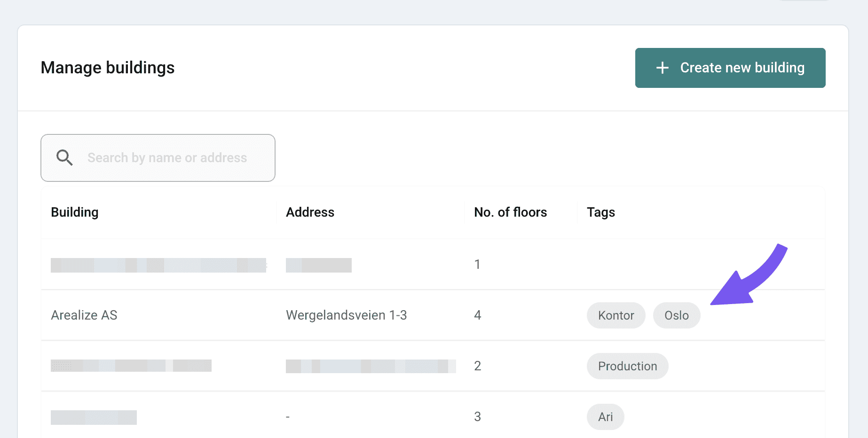Screen dimensions: 868x438
Task: Select the Oslo tag
Action: point(677,315)
